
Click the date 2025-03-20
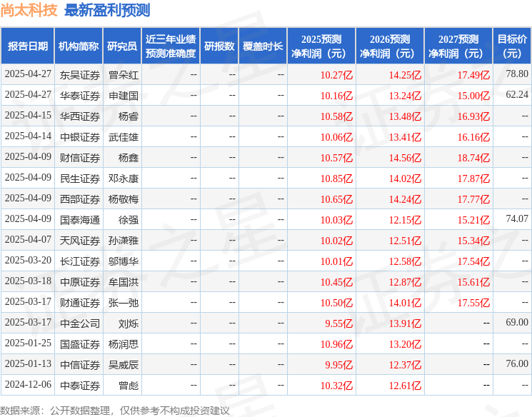(28, 260)
